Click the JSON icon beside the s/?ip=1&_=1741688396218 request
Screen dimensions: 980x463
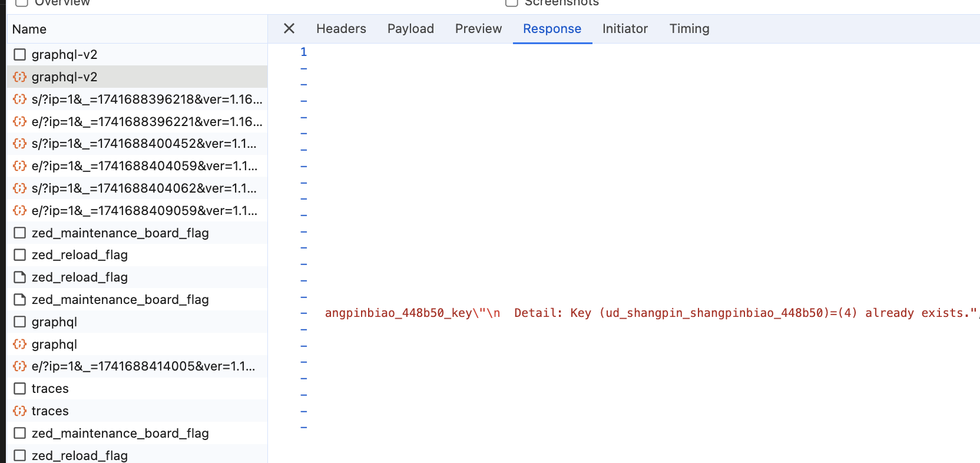pyautogui.click(x=19, y=99)
